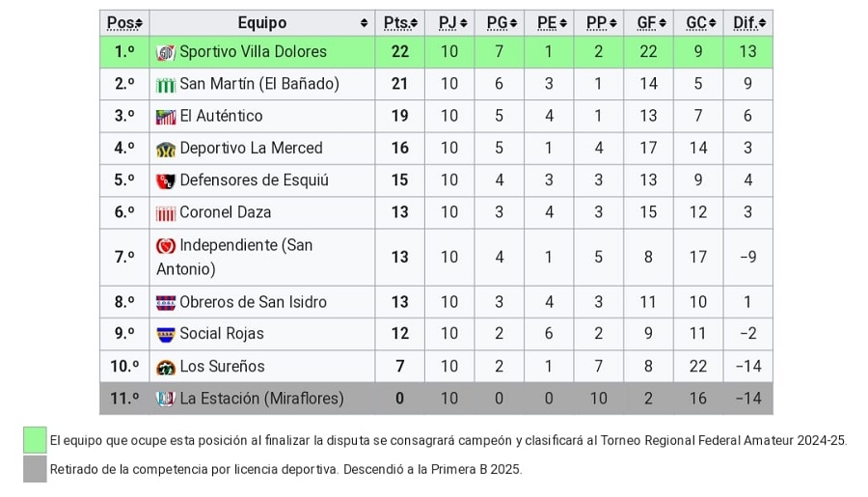Click the Social Rojas team crest
Image resolution: width=868 pixels, height=497 pixels.
166,334
